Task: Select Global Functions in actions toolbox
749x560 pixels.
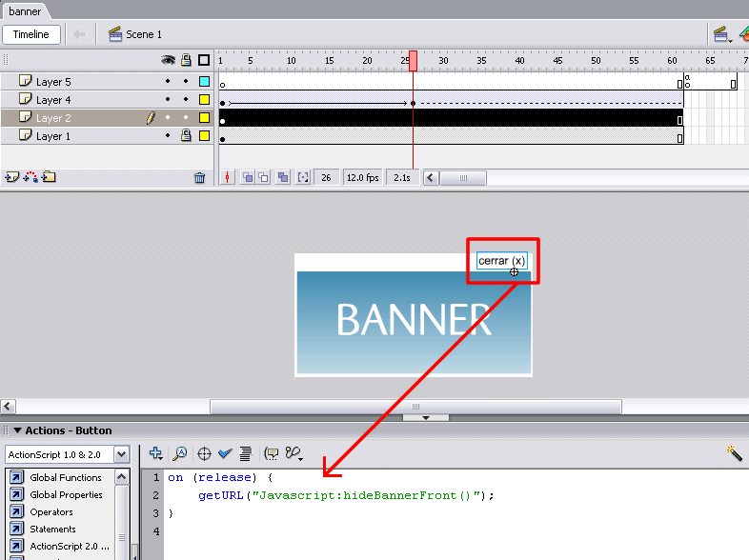Action: point(65,478)
